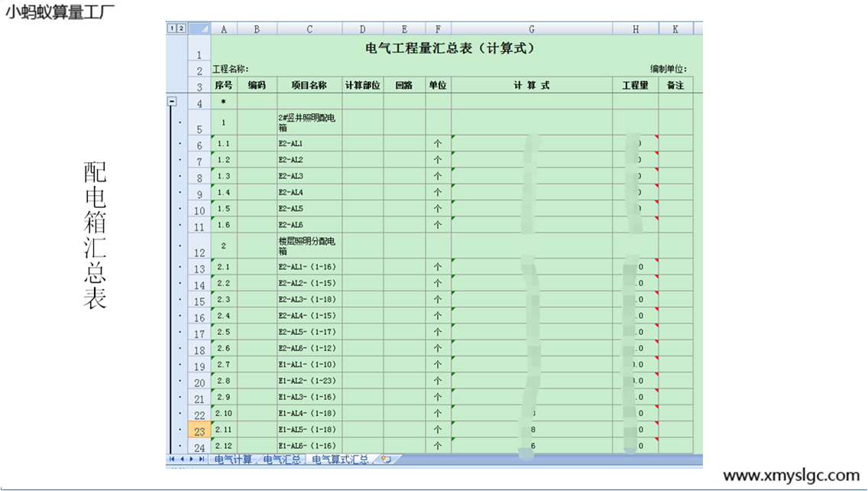Image resolution: width=868 pixels, height=491 pixels.
Task: Click the 工程量 column header cell
Action: coord(635,86)
